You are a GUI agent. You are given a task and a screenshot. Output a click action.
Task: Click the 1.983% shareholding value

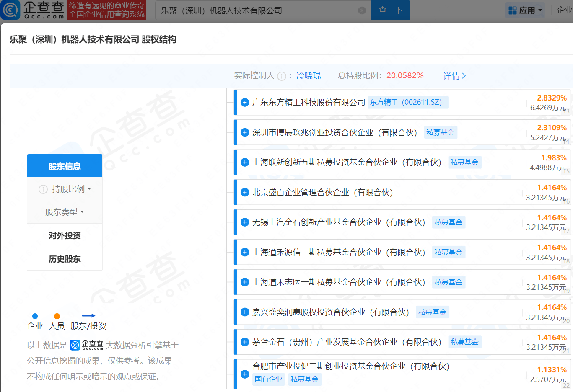click(554, 158)
